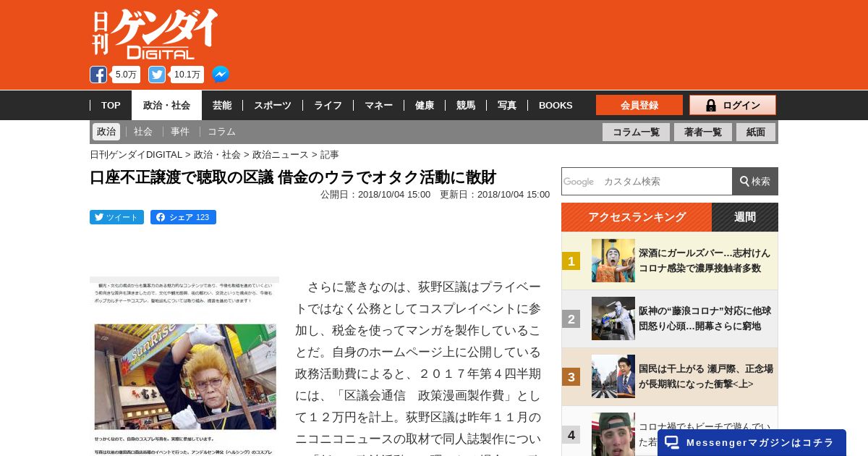The width and height of the screenshot is (868, 456).
Task: Click rank number 1 badge
Action: 571,261
